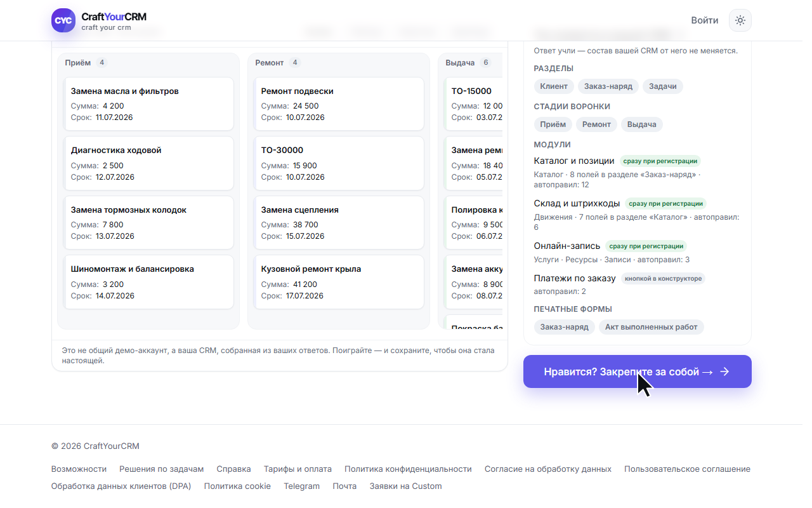Open the Решения по задачам footer link
The height and width of the screenshot is (508, 812).
162,469
